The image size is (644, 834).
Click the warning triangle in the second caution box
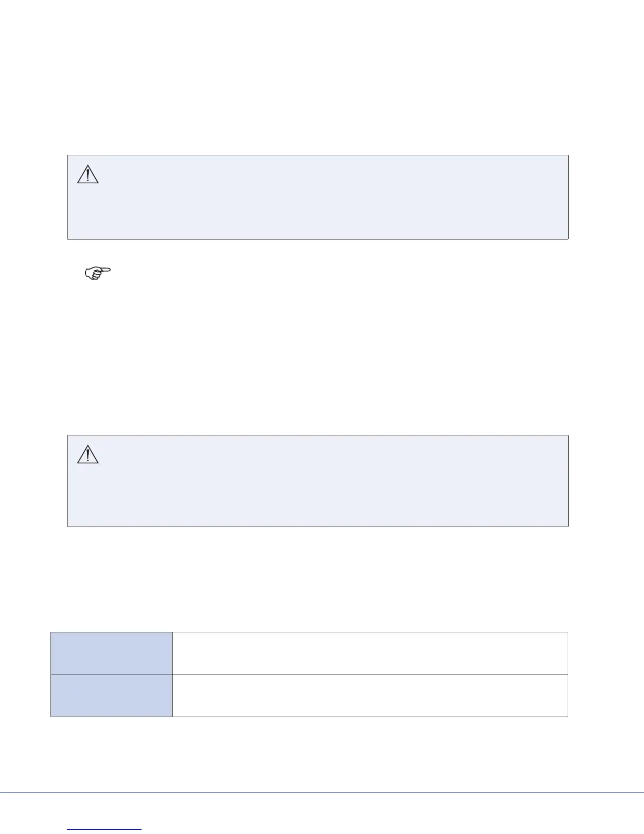click(88, 454)
